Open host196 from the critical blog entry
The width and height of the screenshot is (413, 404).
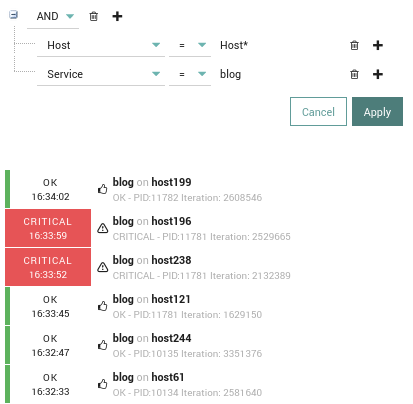coord(171,221)
